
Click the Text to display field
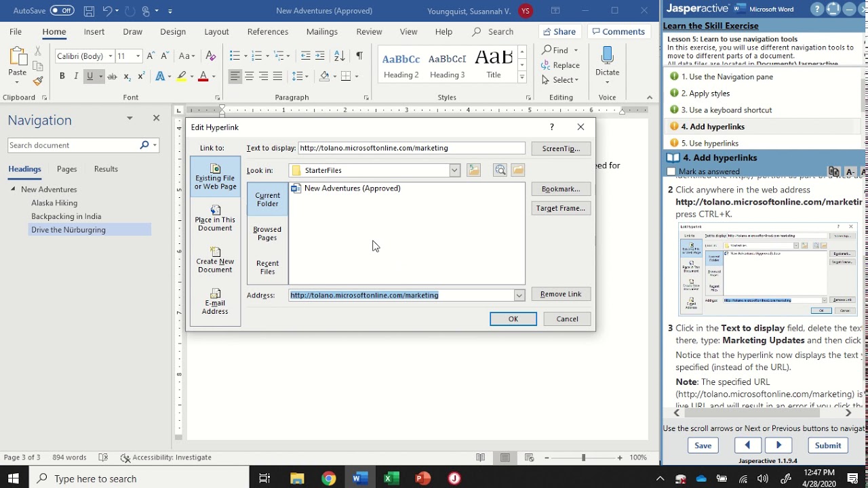tap(412, 148)
